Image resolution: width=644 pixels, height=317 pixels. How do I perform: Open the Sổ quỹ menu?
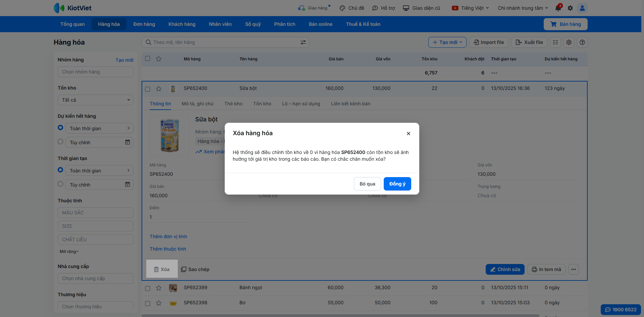[253, 24]
